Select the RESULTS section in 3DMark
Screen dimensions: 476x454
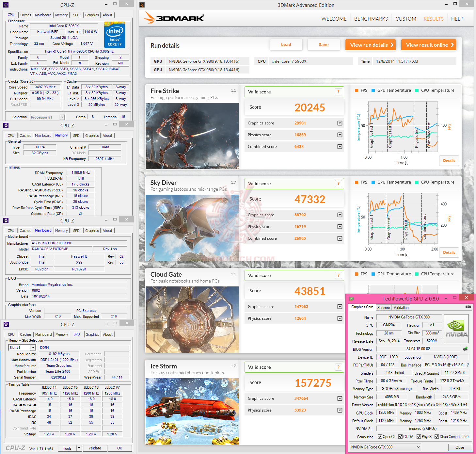tap(434, 19)
